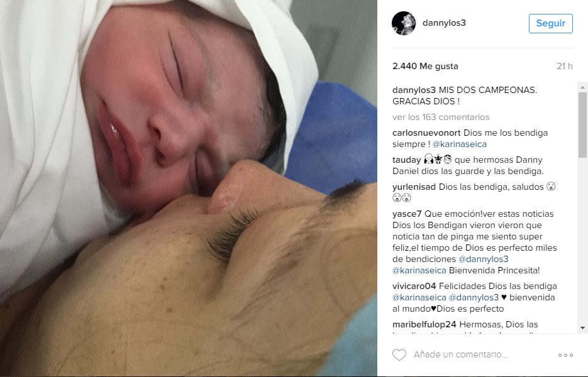Open commenter yurlenisad's profile
588x377 pixels.
tap(414, 187)
